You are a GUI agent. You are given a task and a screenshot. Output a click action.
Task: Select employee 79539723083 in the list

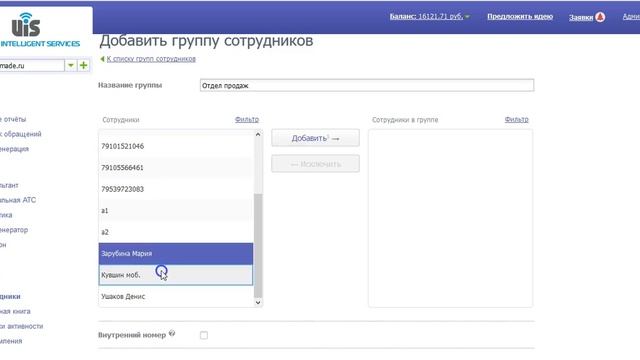(176, 189)
